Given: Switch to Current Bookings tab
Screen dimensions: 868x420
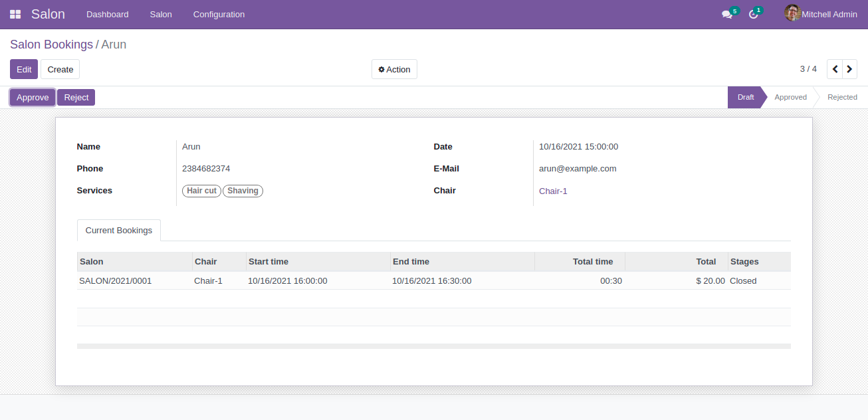Looking at the screenshot, I should 119,231.
